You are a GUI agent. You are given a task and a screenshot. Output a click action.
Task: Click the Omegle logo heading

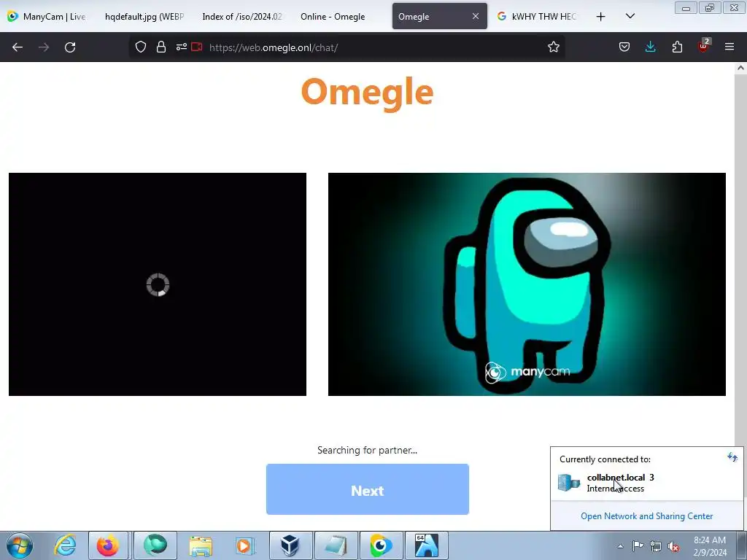coord(368,93)
